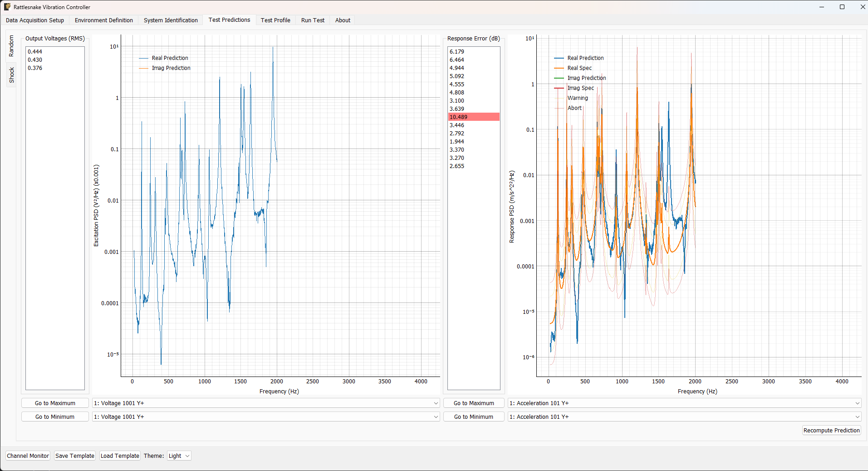This screenshot has height=471, width=868.
Task: Click the Excitation PSD y-axis label
Action: click(x=96, y=205)
